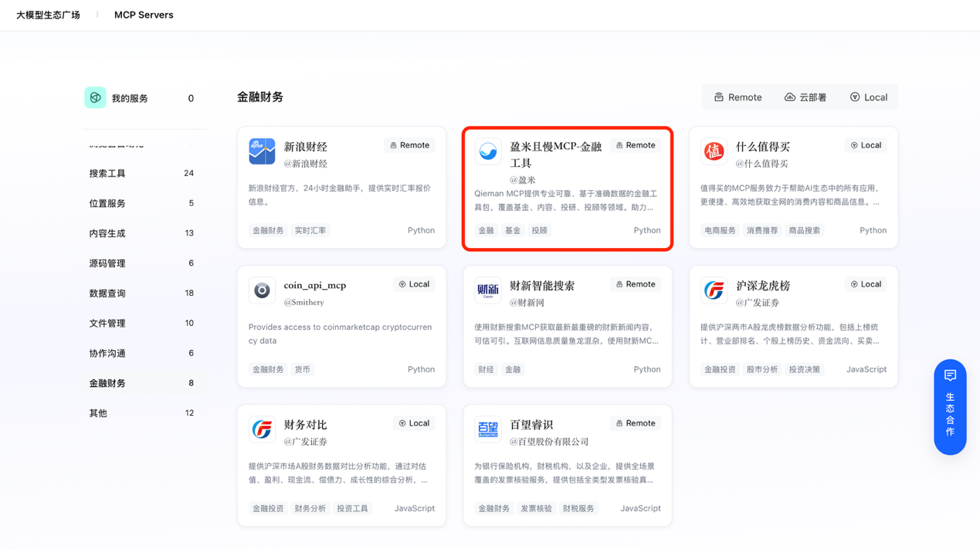Click the 新浪财经 logo icon
980x550 pixels.
click(262, 151)
